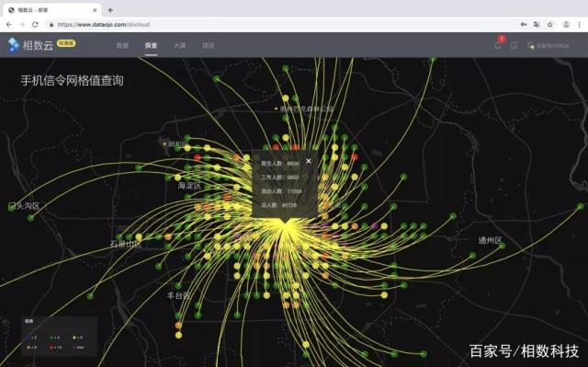The image size is (588, 367).
Task: Select the green swatch in the legend
Action: pyautogui.click(x=51, y=338)
